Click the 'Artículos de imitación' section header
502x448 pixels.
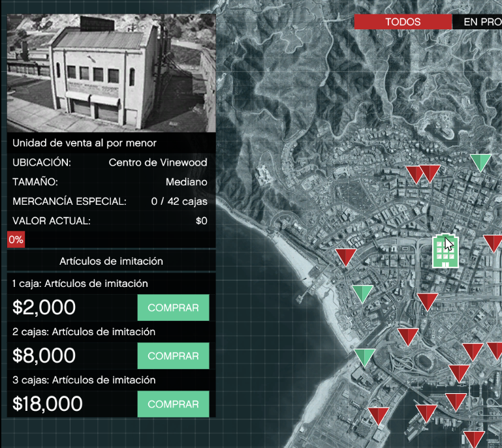pyautogui.click(x=111, y=261)
